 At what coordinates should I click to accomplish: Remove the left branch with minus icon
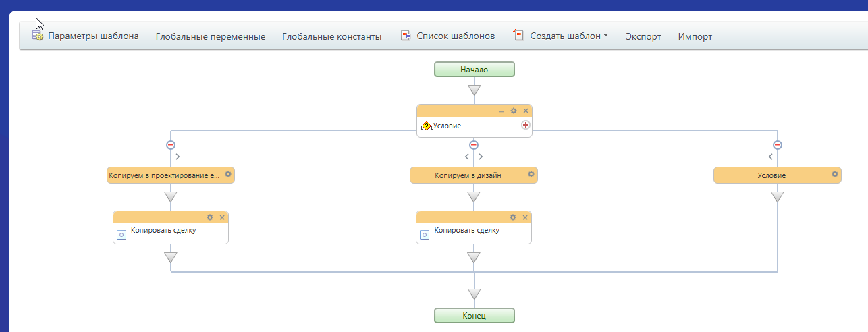[171, 144]
